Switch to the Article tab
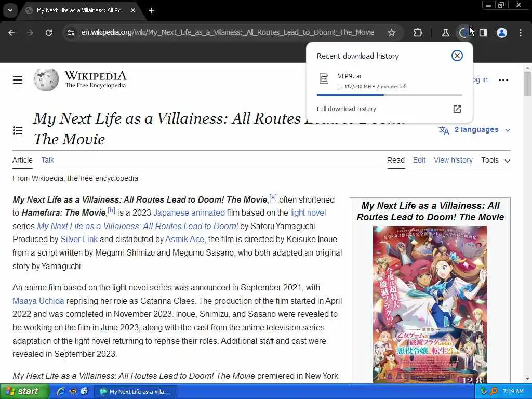 coord(22,160)
